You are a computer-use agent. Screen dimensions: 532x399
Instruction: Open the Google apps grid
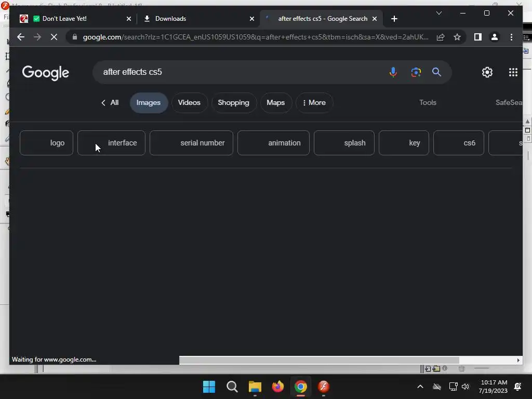coord(513,72)
